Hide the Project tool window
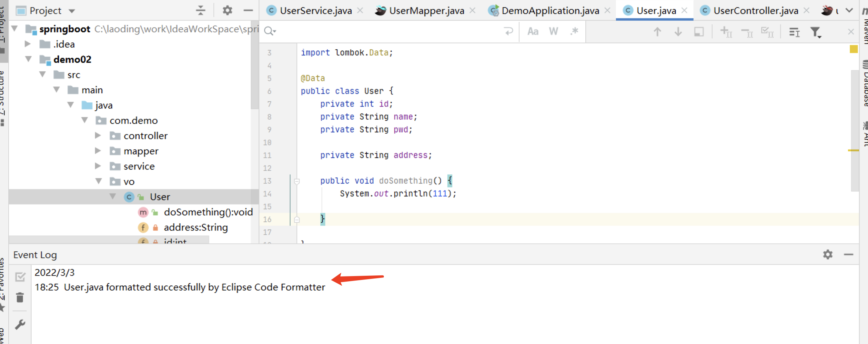868x344 pixels. pos(248,10)
